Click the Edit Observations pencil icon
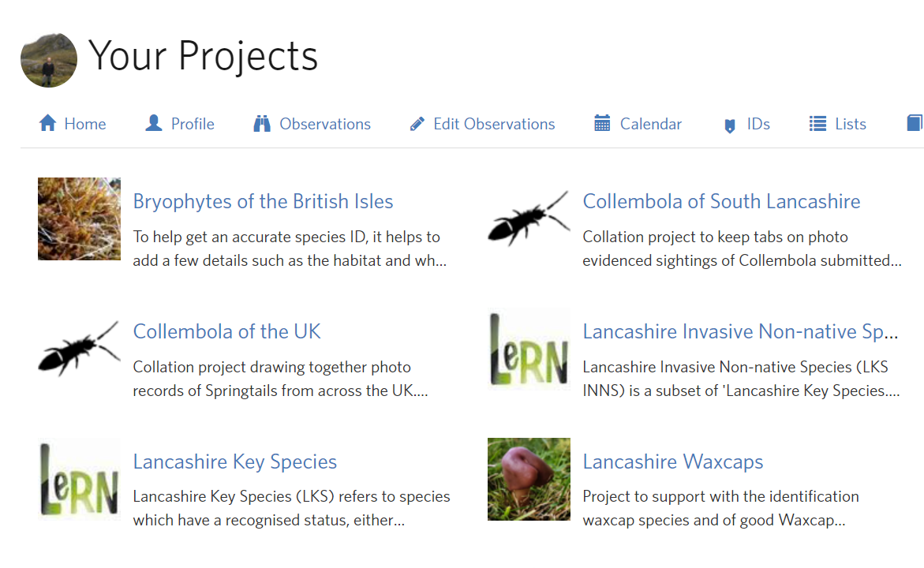This screenshot has width=924, height=568. [x=417, y=124]
